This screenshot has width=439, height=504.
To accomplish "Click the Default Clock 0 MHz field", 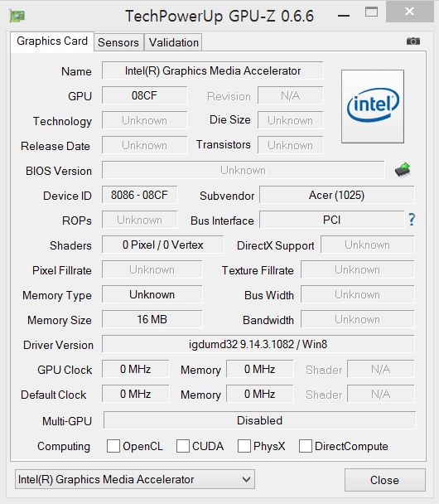I will pos(136,394).
